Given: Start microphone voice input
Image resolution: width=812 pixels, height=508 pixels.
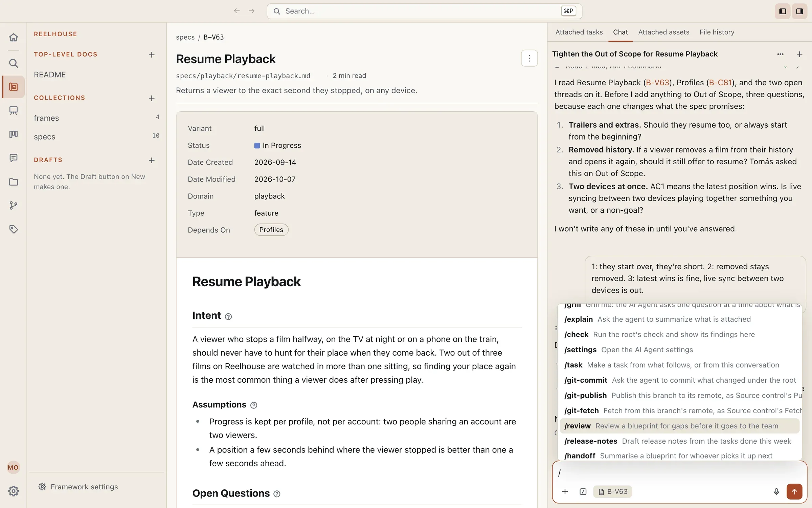Looking at the screenshot, I should point(776,491).
